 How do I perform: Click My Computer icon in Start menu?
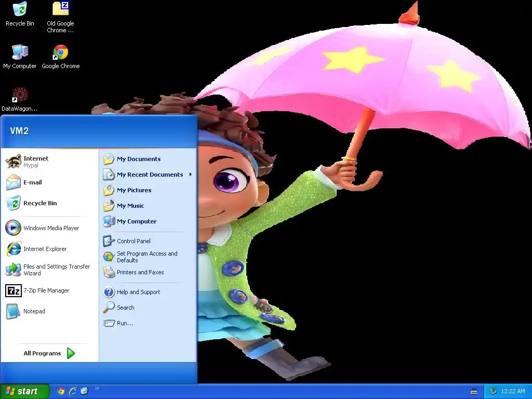click(x=109, y=221)
